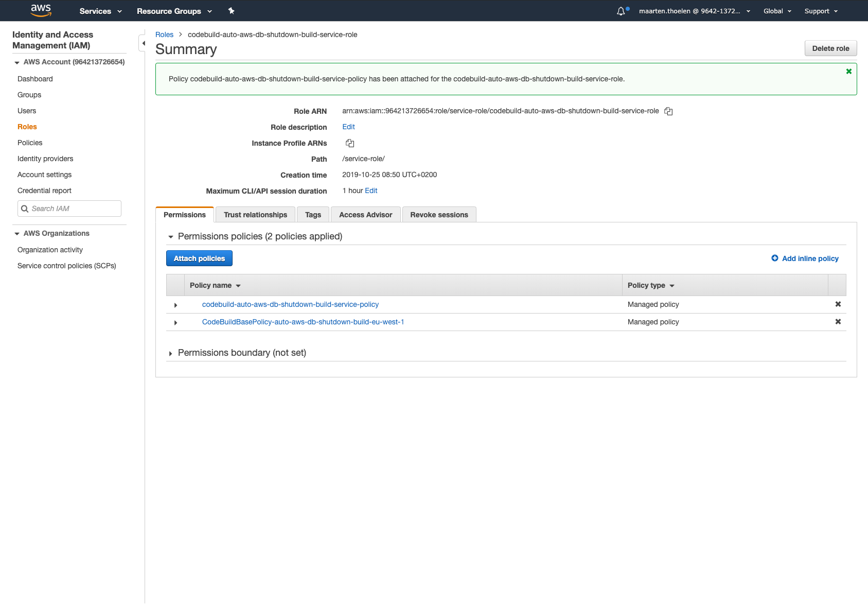Click the Delete role button
The height and width of the screenshot is (606, 868).
[830, 48]
